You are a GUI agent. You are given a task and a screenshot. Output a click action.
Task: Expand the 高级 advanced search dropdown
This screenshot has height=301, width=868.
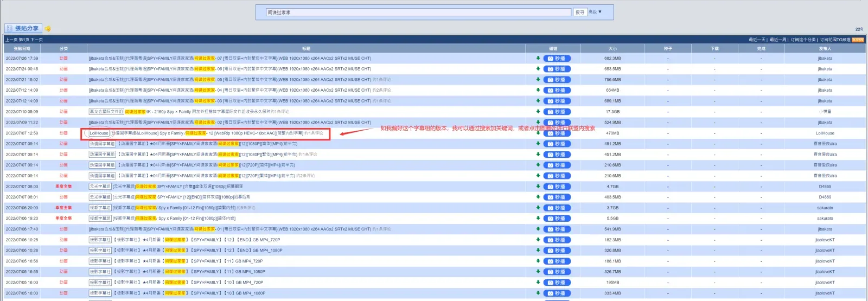coord(595,11)
